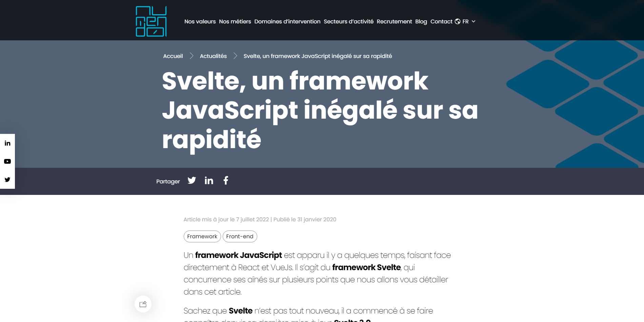Open Nos valeurs menu
The width and height of the screenshot is (644, 322).
(x=200, y=21)
